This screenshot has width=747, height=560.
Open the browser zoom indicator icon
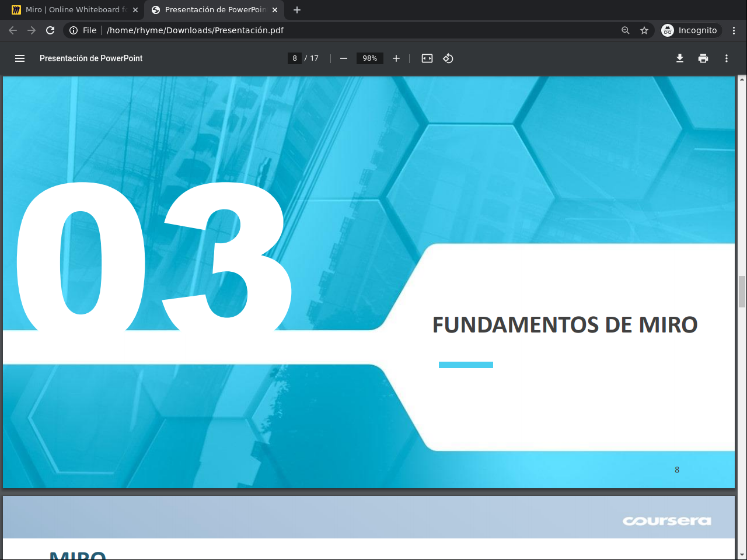click(x=626, y=30)
